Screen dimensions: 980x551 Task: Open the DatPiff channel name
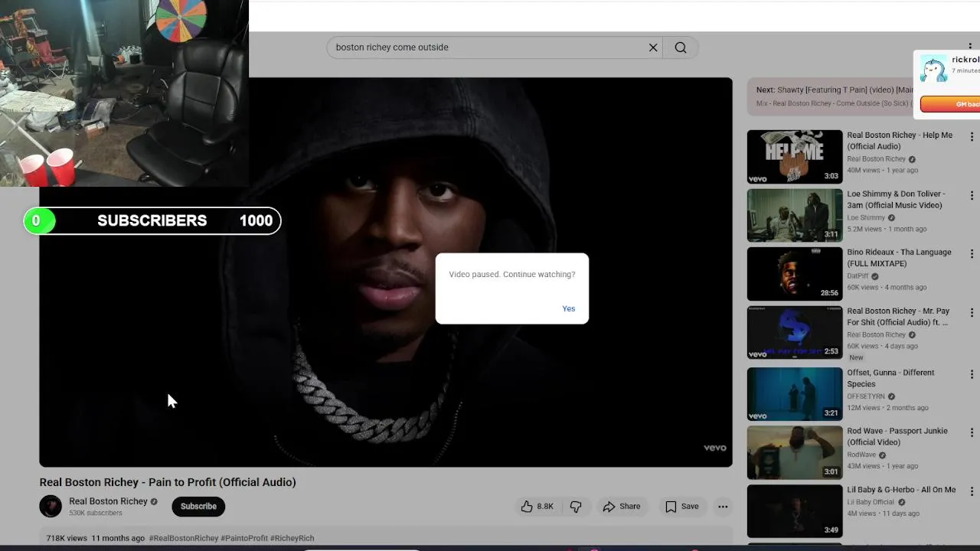click(857, 276)
